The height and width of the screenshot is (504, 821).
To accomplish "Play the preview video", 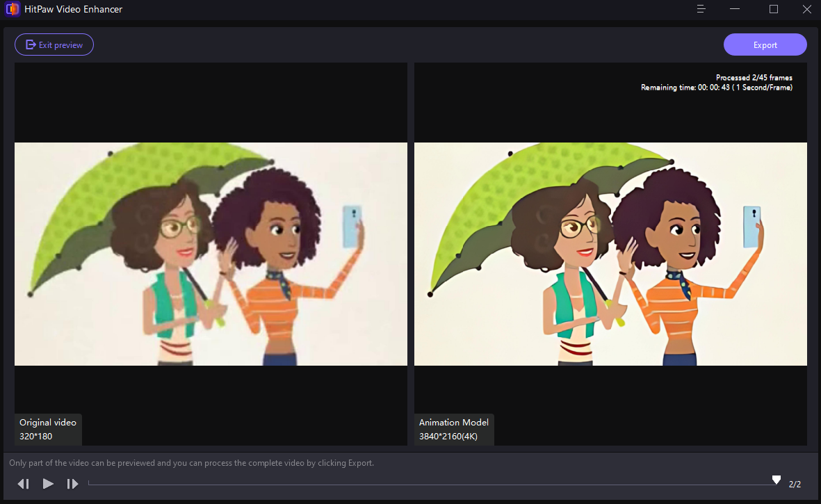I will (x=48, y=484).
